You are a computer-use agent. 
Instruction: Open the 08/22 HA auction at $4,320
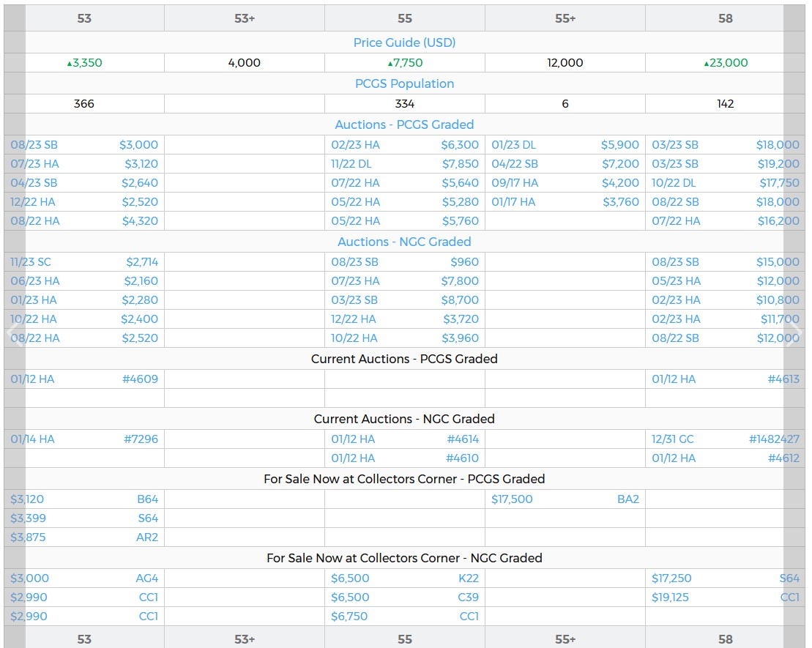(x=84, y=220)
